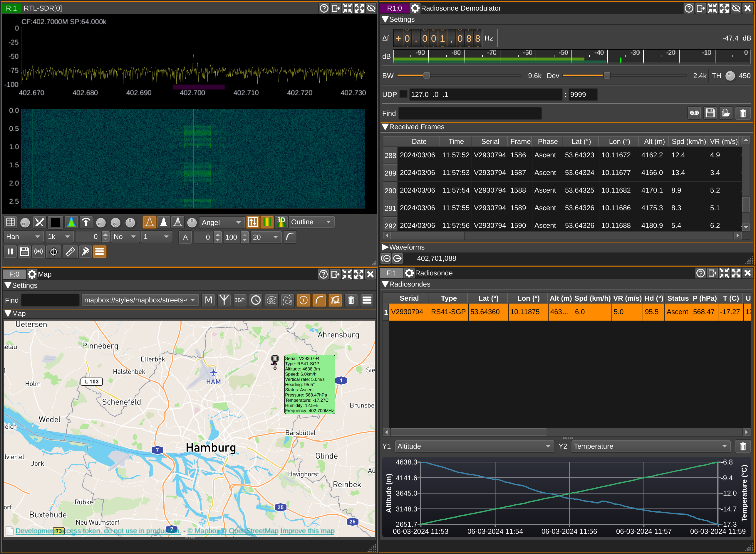Click the UDP address field 127.0.0.1
This screenshot has height=554, width=756.
coord(486,94)
